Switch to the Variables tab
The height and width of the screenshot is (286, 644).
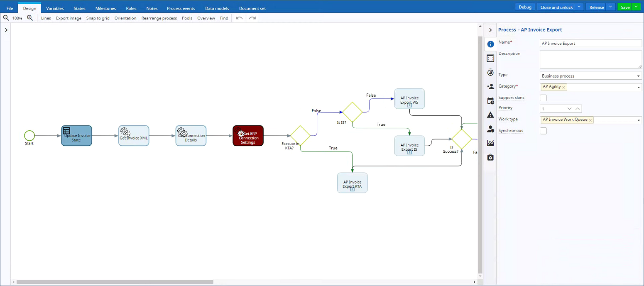[x=55, y=8]
